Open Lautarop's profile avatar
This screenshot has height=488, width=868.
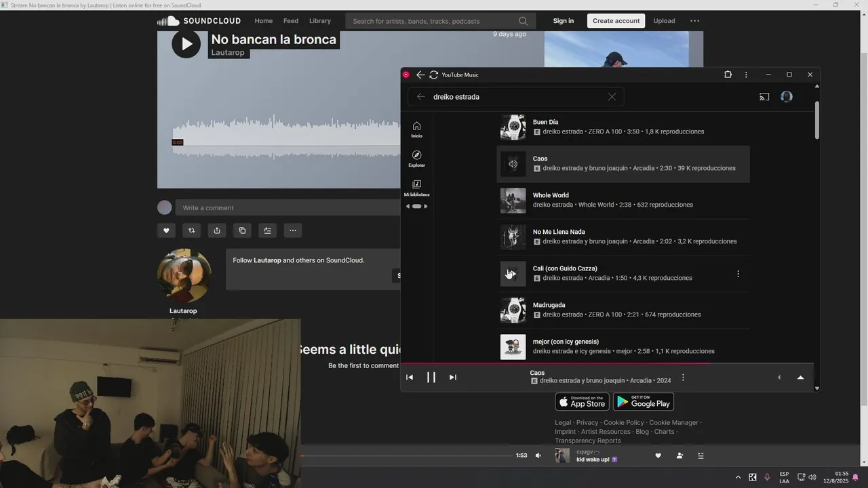(184, 276)
